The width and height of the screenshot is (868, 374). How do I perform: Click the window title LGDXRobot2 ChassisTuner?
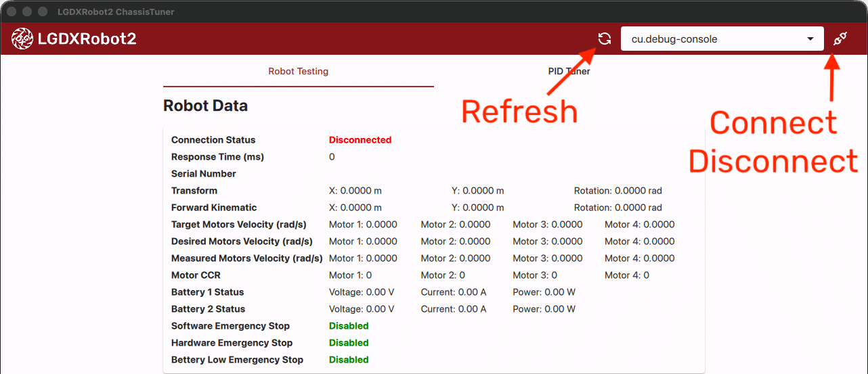tap(116, 11)
